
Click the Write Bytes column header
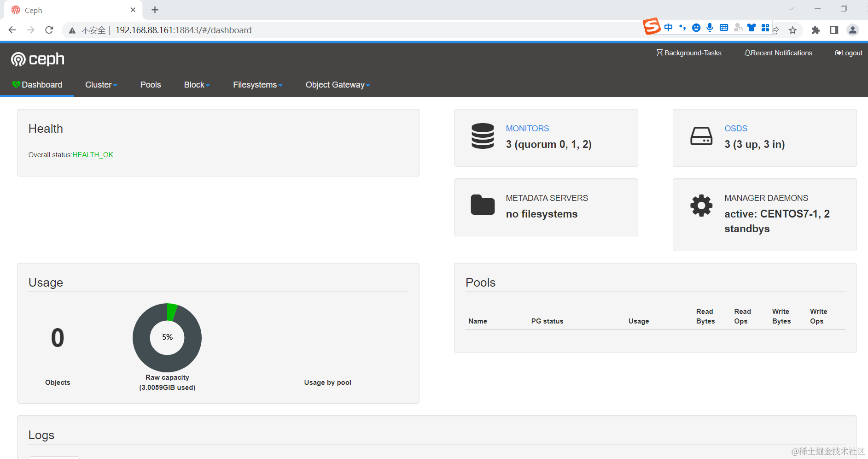(x=781, y=316)
